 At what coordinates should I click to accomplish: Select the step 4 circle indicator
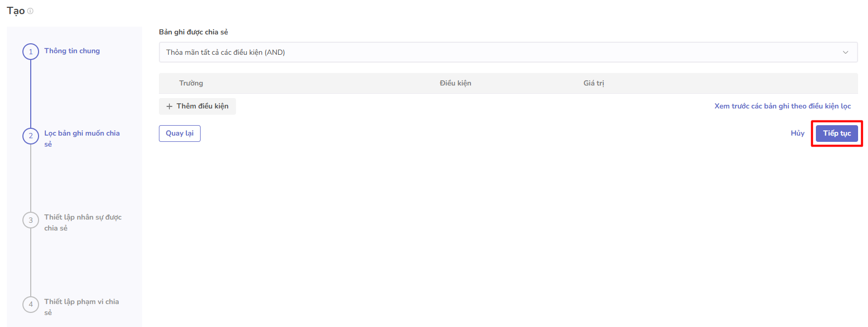click(31, 305)
